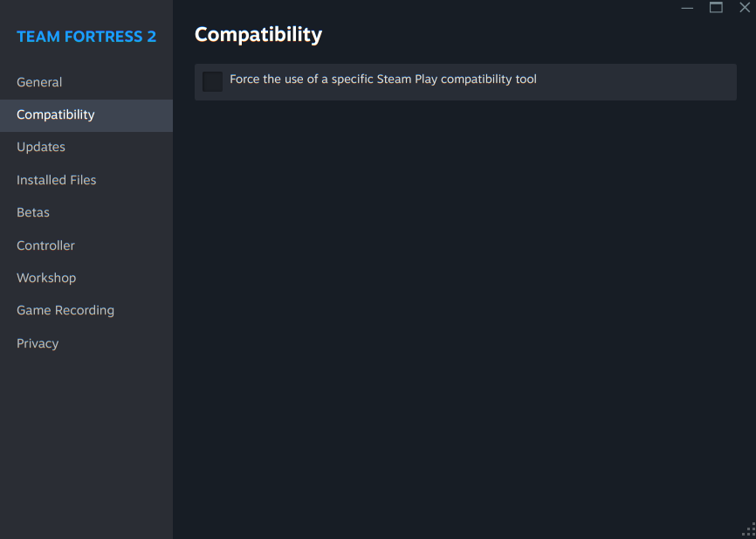Open the Privacy settings tab
This screenshot has width=756, height=539.
(x=38, y=343)
